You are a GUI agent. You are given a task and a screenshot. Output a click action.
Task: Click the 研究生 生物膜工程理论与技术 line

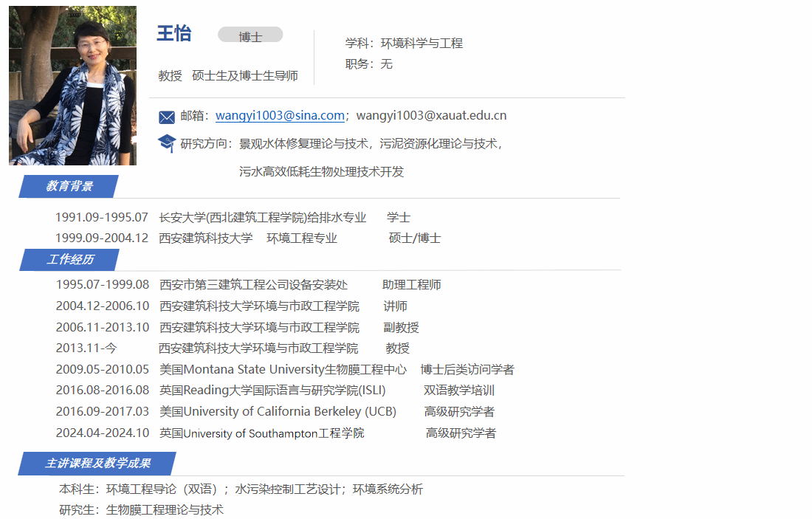click(x=141, y=509)
